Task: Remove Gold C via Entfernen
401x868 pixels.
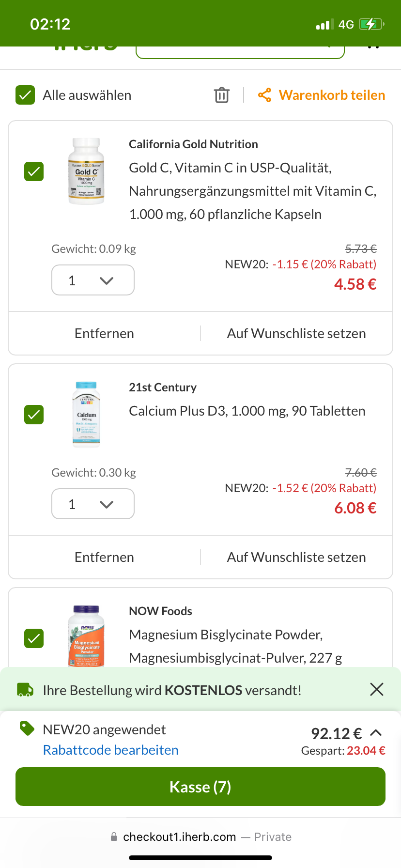Action: (104, 333)
